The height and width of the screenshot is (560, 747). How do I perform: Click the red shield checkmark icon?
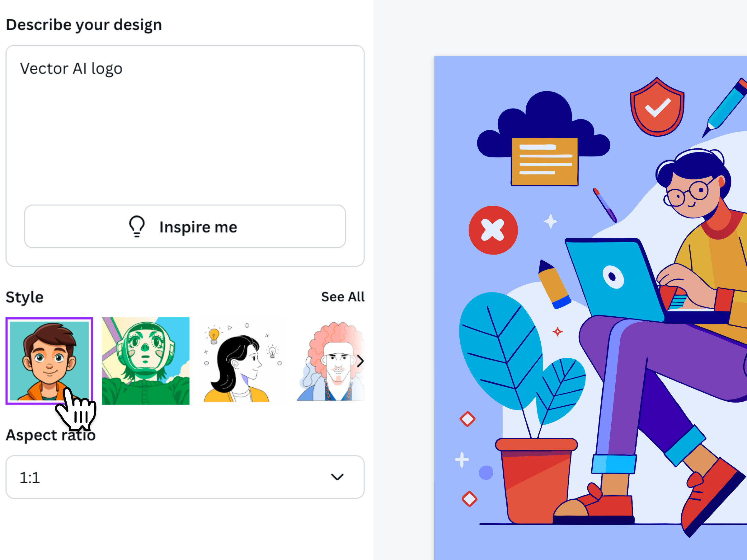click(657, 107)
